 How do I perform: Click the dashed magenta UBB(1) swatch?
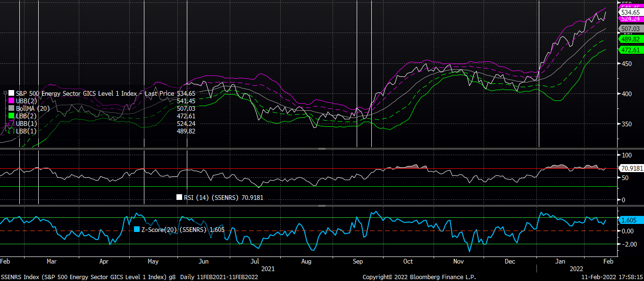(11, 124)
